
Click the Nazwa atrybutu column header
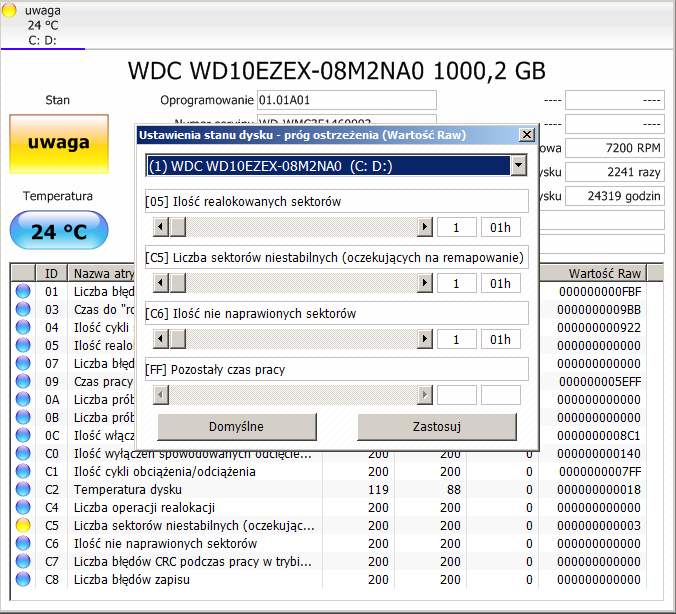[x=102, y=273]
